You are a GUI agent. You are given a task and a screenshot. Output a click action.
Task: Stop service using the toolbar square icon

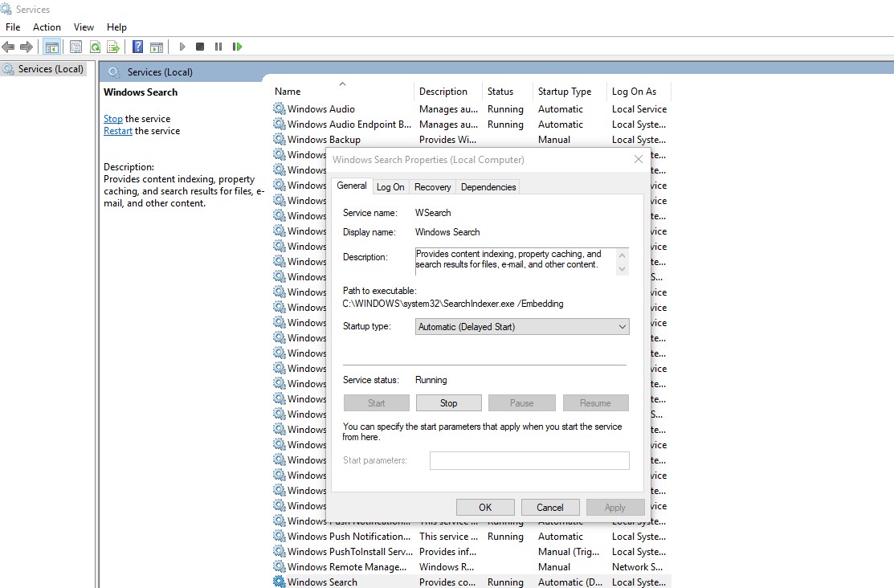click(x=199, y=47)
